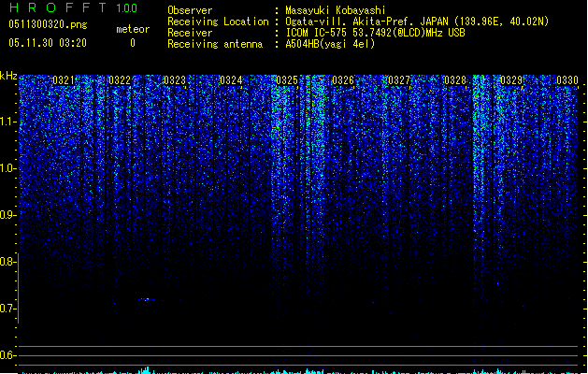This screenshot has width=588, height=374.
Task: Click the 0.7 kHz axis tick label
Action: (7, 309)
